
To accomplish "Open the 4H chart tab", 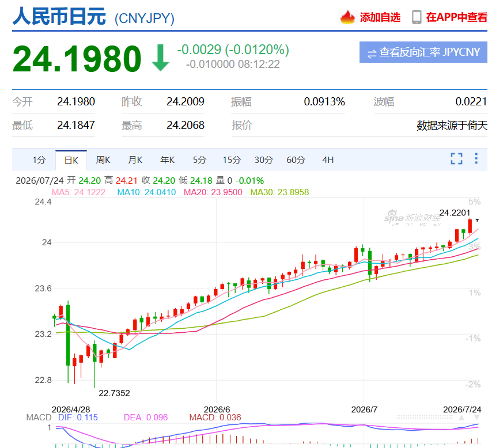I will 328,160.
